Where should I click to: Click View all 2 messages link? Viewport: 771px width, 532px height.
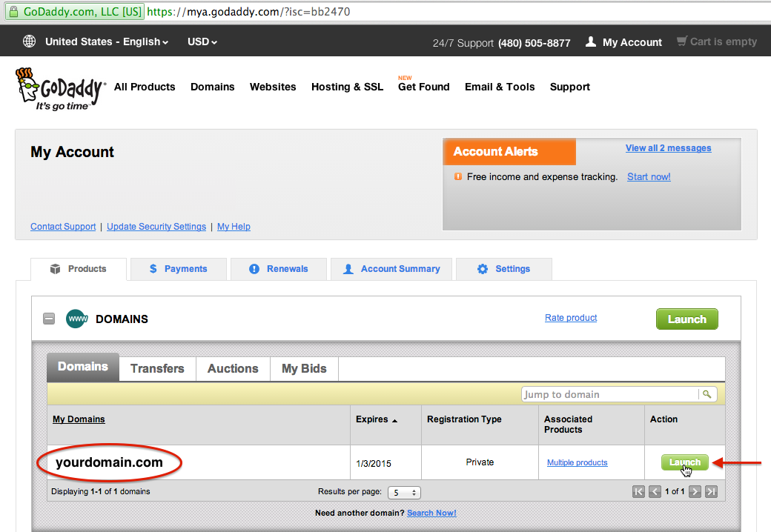point(668,148)
